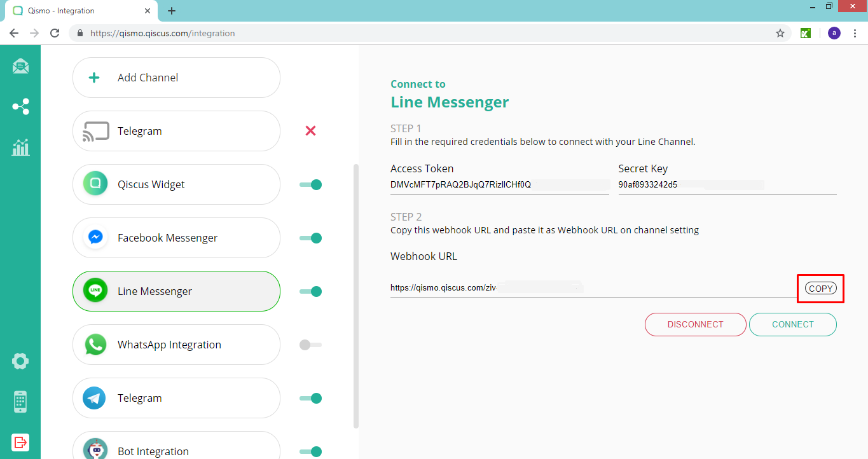The width and height of the screenshot is (868, 459).
Task: Open the settings gear in sidebar
Action: 20,361
